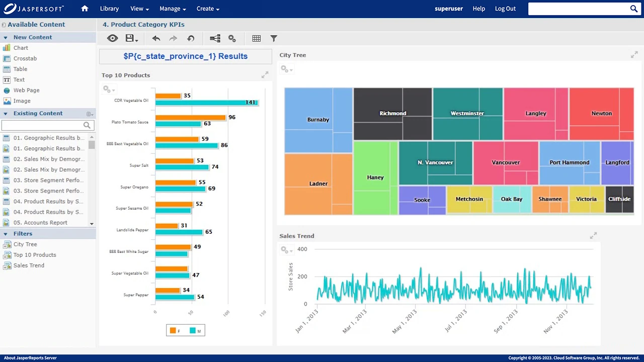Go to the Home icon
The height and width of the screenshot is (362, 644).
tap(85, 9)
